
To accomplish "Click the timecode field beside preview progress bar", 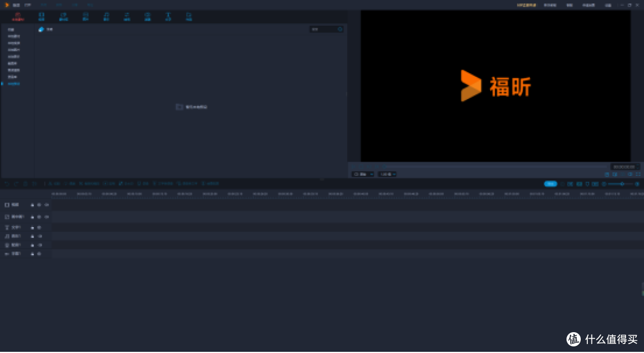I will [624, 167].
